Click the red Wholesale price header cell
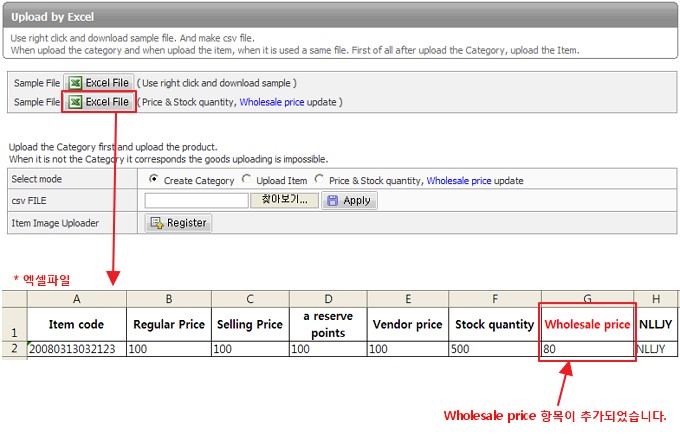The image size is (680, 436). tap(586, 324)
